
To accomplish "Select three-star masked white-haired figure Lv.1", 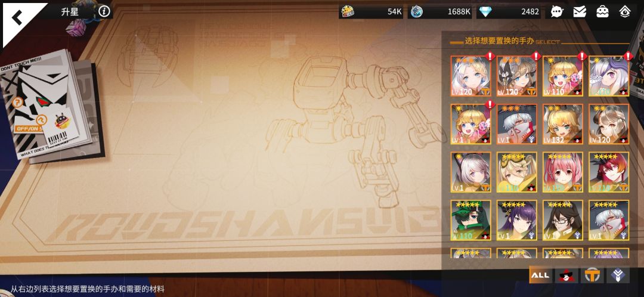I will coord(516,124).
